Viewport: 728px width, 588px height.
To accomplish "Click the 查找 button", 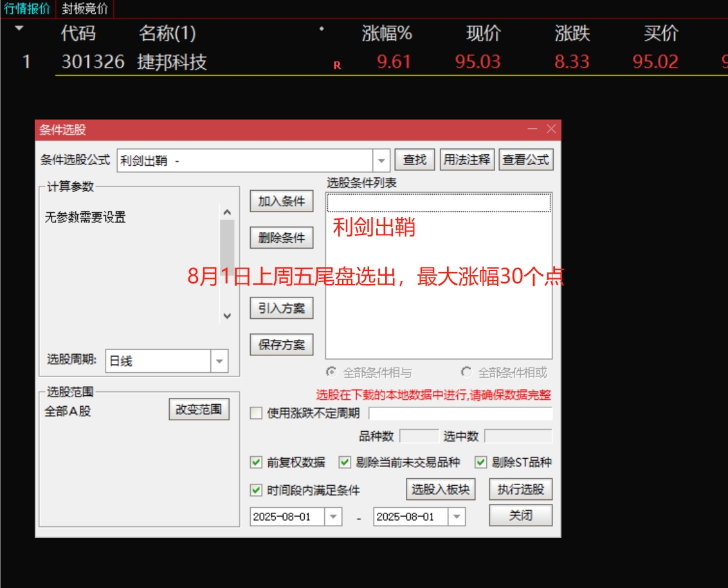I will coord(415,159).
